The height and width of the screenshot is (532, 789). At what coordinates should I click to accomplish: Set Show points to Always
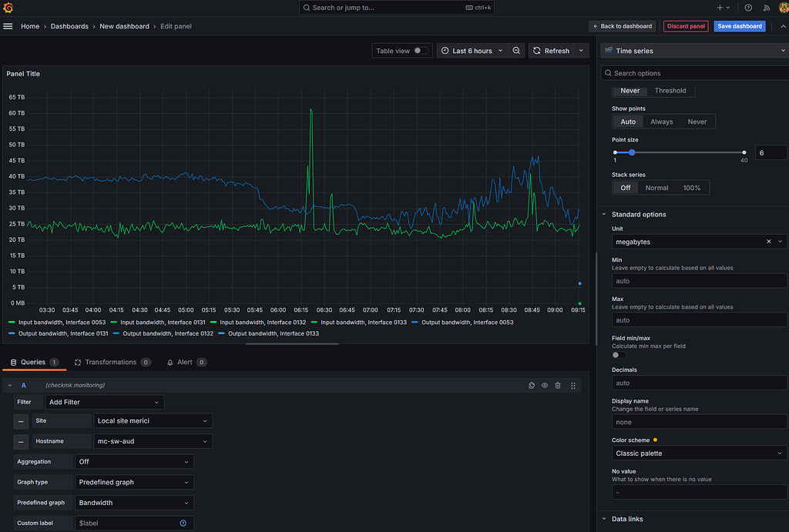pyautogui.click(x=661, y=121)
